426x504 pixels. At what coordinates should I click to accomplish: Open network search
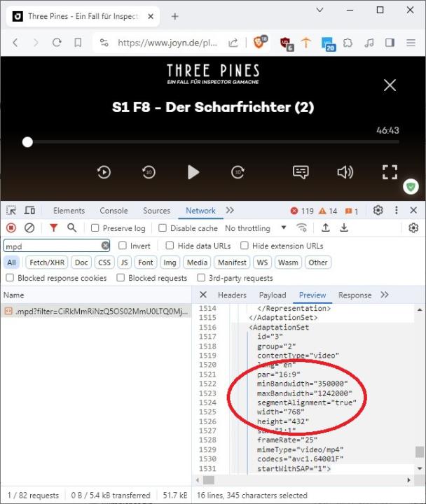pyautogui.click(x=71, y=228)
